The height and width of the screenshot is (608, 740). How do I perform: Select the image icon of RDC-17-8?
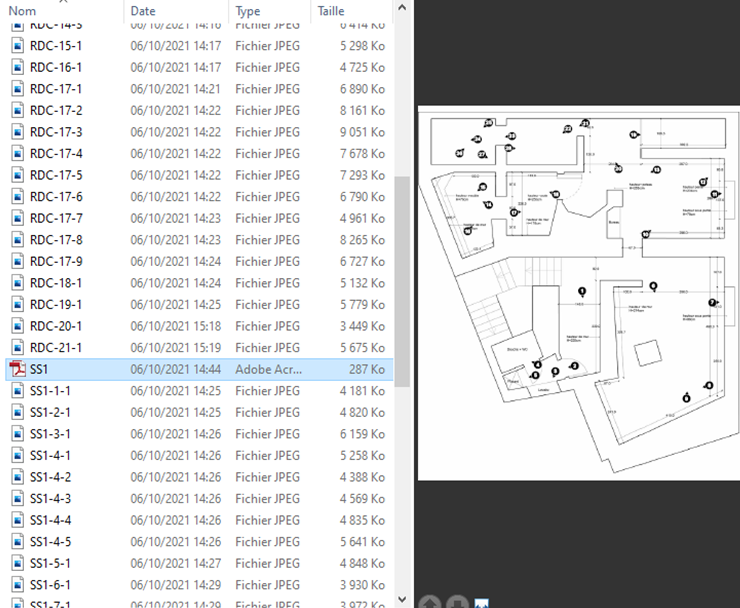17,240
